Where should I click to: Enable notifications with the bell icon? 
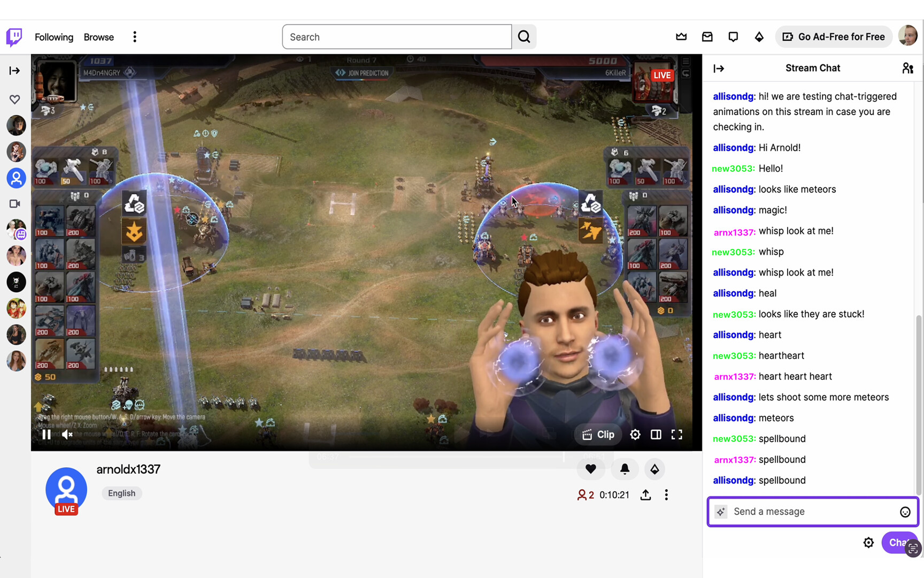pyautogui.click(x=625, y=469)
